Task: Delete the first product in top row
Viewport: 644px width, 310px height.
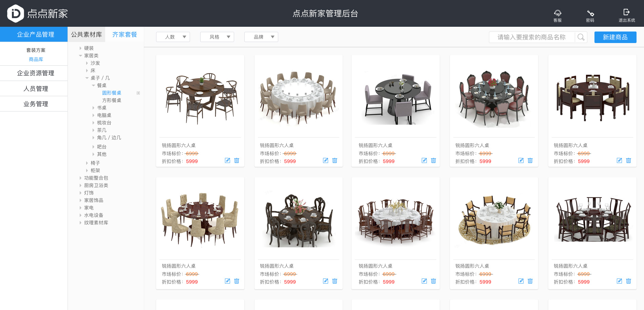Action: [237, 161]
